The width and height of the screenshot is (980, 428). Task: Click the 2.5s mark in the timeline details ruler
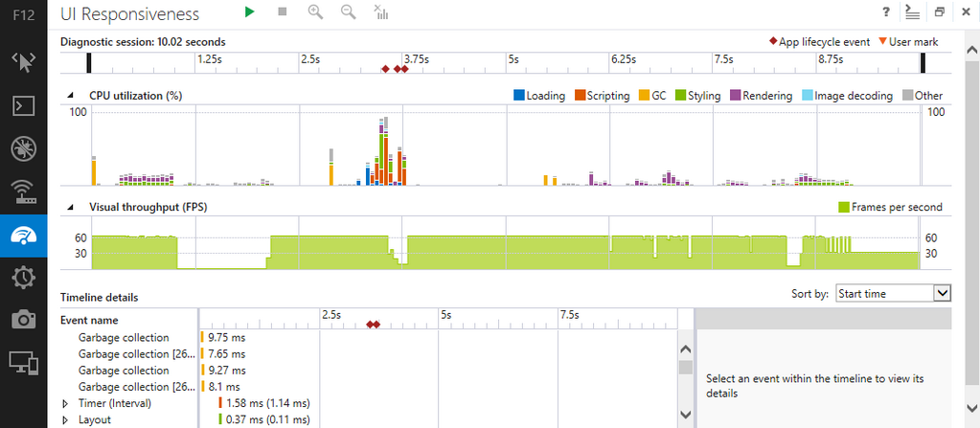pos(331,315)
